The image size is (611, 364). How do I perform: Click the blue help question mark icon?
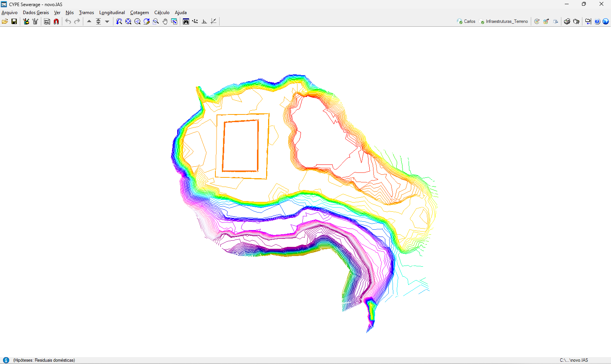[597, 21]
